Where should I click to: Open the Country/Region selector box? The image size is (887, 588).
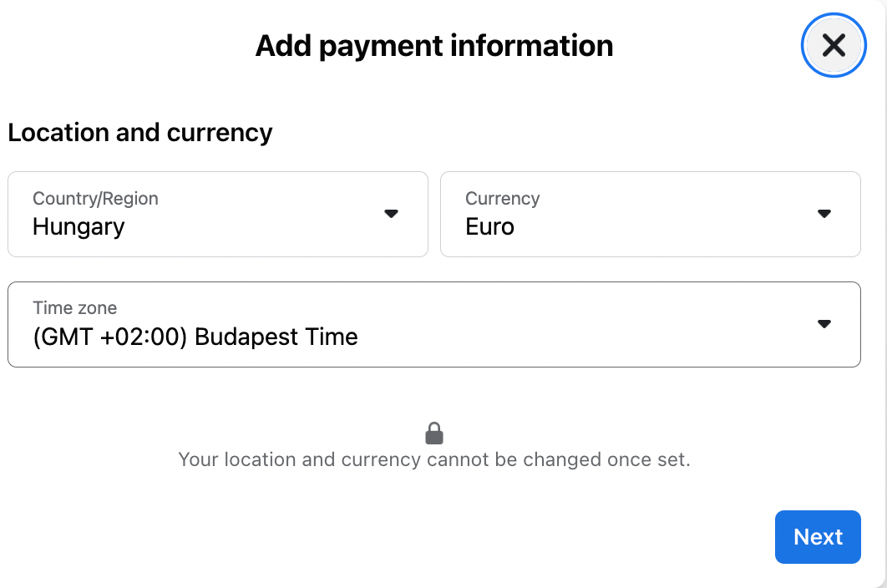[x=217, y=214]
